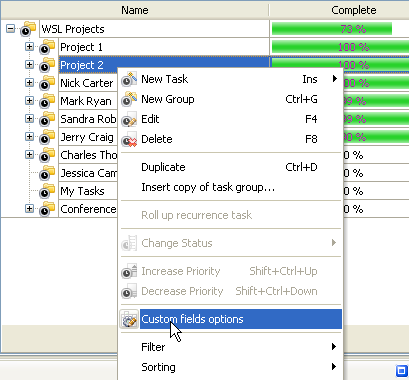Open the Filter submenu arrow
This screenshot has height=380, width=409.
tap(334, 347)
